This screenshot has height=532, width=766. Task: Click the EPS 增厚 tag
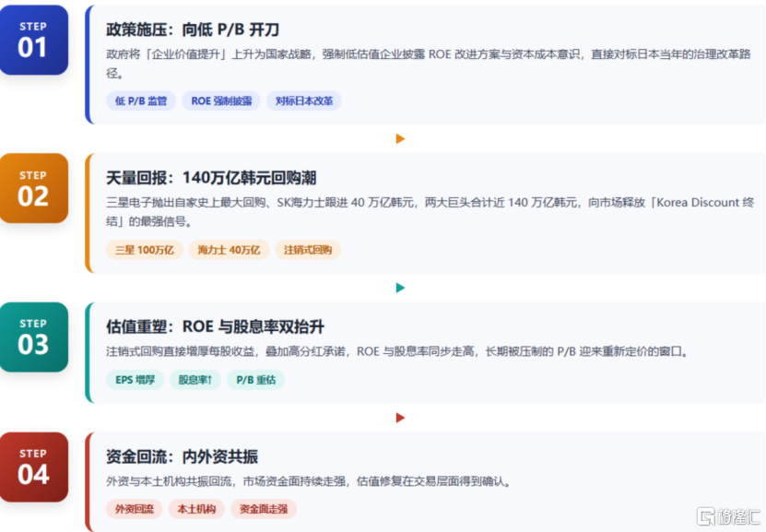135,380
